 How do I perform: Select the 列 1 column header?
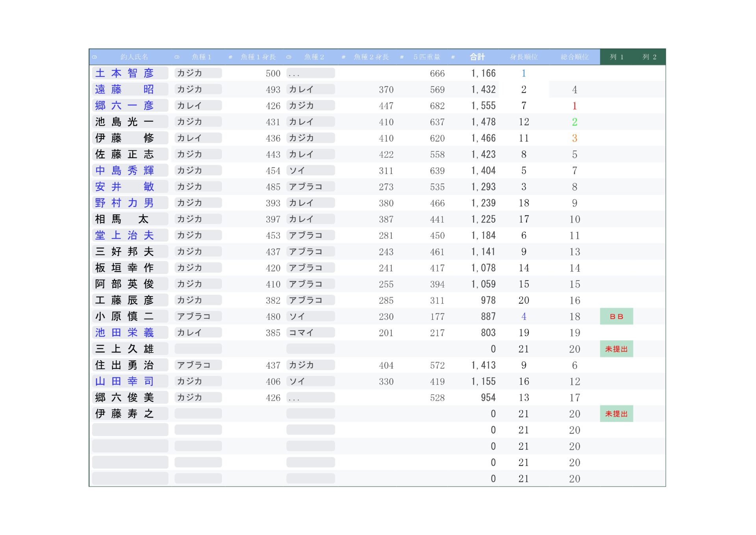[x=616, y=57]
